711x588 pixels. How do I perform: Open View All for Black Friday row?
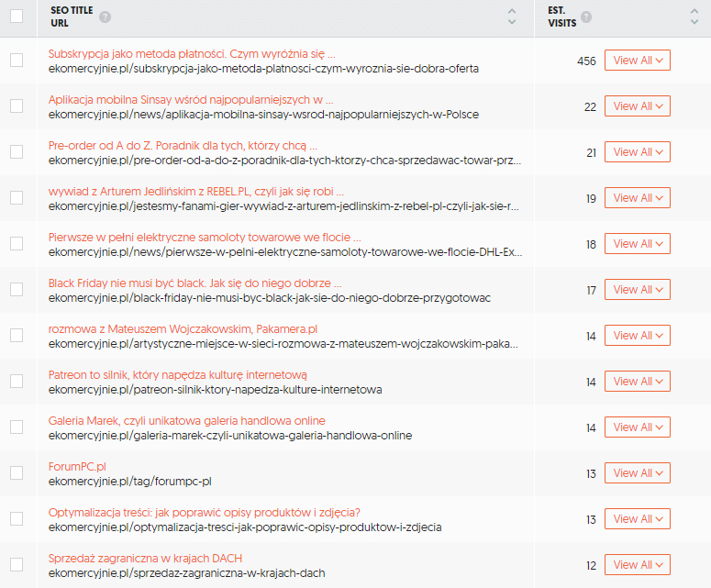tap(637, 290)
